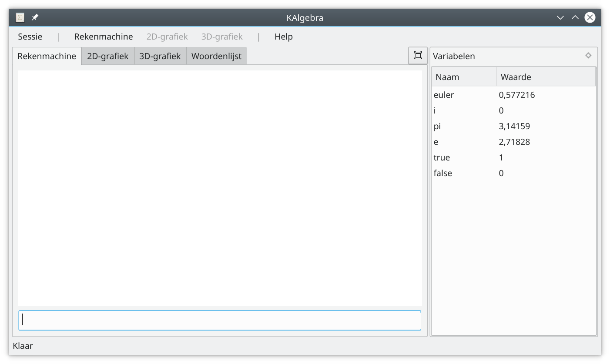Image resolution: width=610 pixels, height=364 pixels.
Task: Open the Rekenmachine menu
Action: pos(104,37)
